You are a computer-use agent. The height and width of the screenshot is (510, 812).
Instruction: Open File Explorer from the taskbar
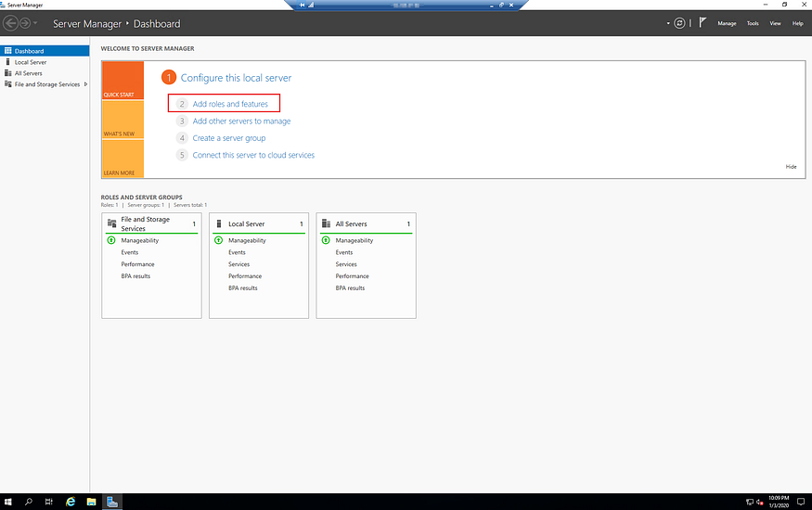coord(91,502)
